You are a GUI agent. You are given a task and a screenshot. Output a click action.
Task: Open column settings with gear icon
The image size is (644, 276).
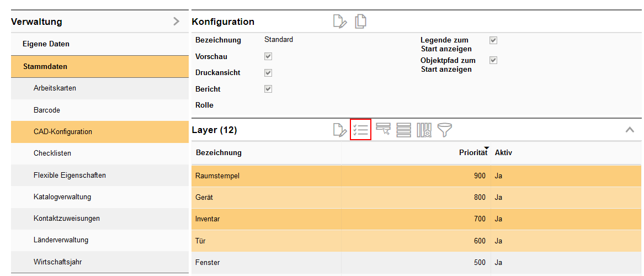tap(424, 130)
